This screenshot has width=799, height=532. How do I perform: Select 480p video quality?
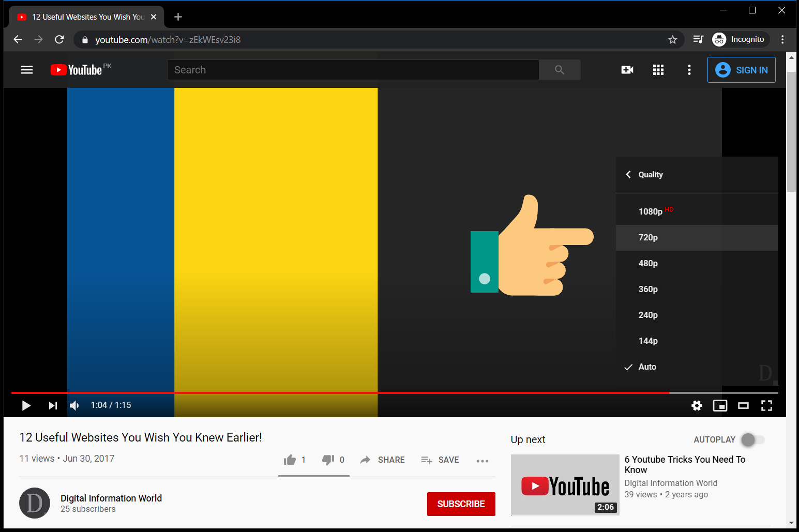coord(648,263)
